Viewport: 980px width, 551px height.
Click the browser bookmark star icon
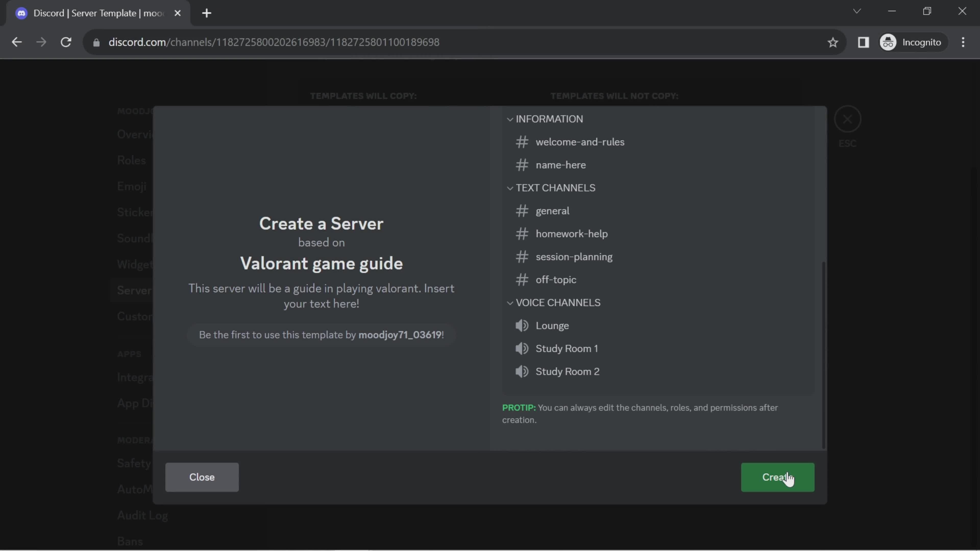tap(833, 42)
